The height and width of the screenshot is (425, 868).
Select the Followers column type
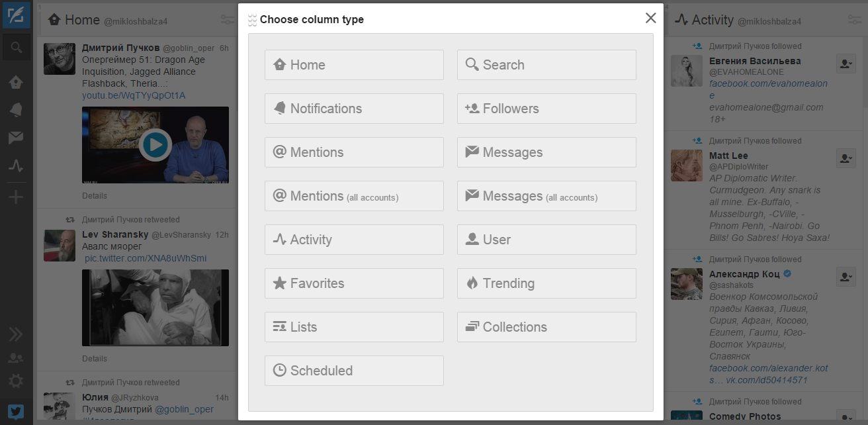pyautogui.click(x=546, y=109)
